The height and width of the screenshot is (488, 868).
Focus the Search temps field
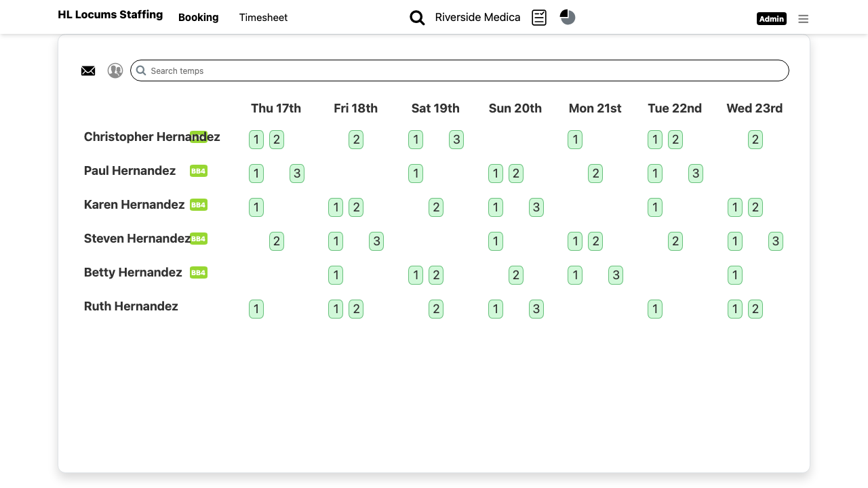460,70
